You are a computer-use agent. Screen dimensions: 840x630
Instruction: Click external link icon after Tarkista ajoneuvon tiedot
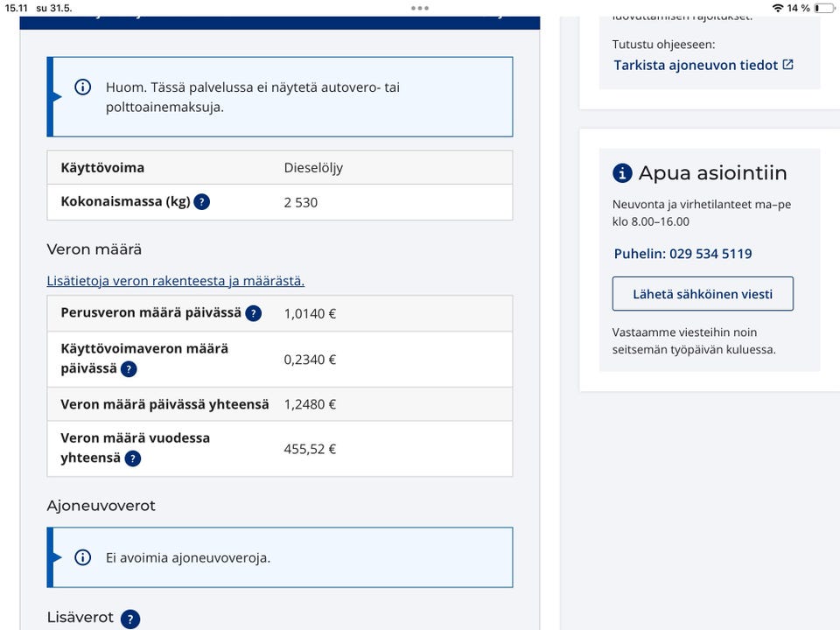[788, 65]
